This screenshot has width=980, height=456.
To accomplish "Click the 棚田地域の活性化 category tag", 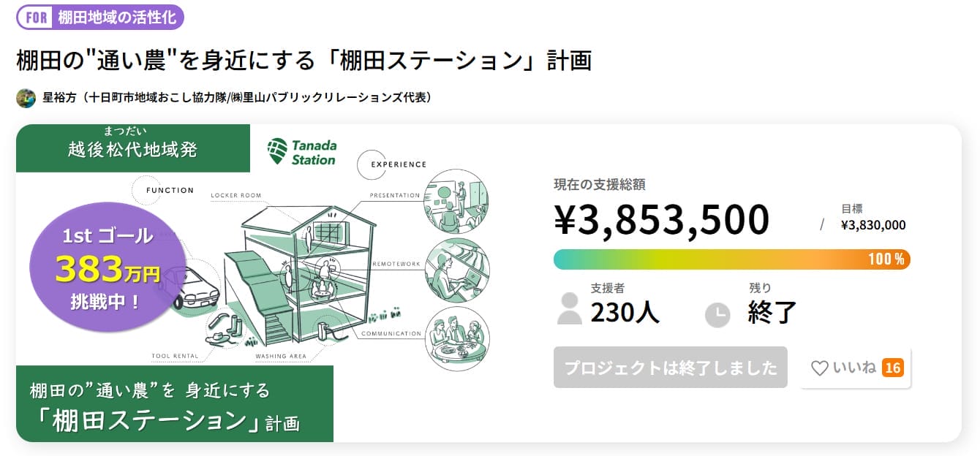I will [117, 18].
